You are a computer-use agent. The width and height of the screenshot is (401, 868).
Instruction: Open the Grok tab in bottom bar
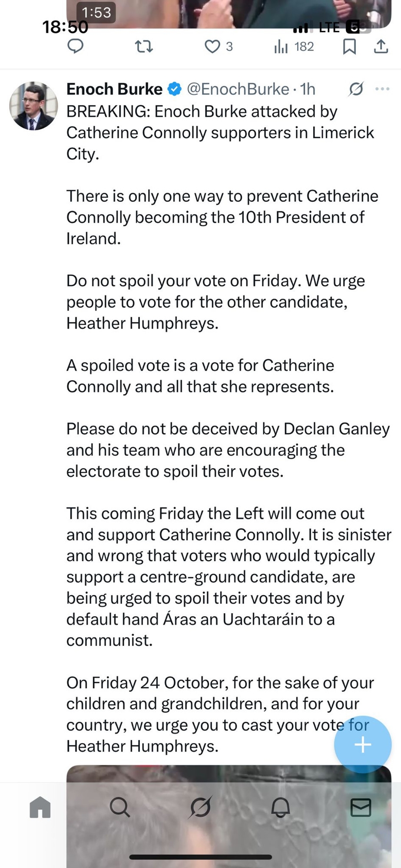coord(200,807)
